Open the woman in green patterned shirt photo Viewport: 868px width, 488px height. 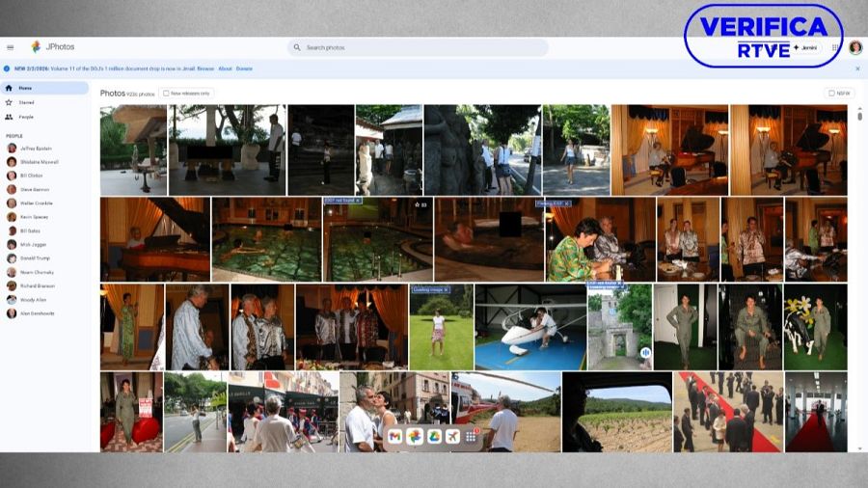point(601,239)
